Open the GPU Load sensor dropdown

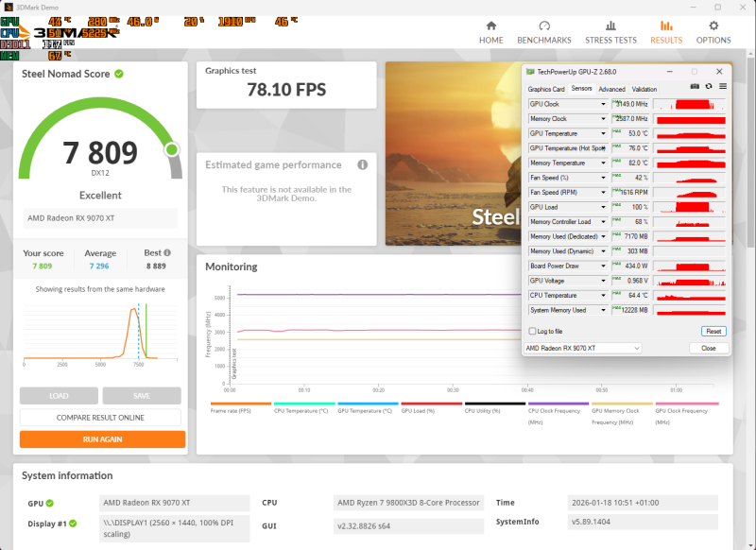click(603, 207)
